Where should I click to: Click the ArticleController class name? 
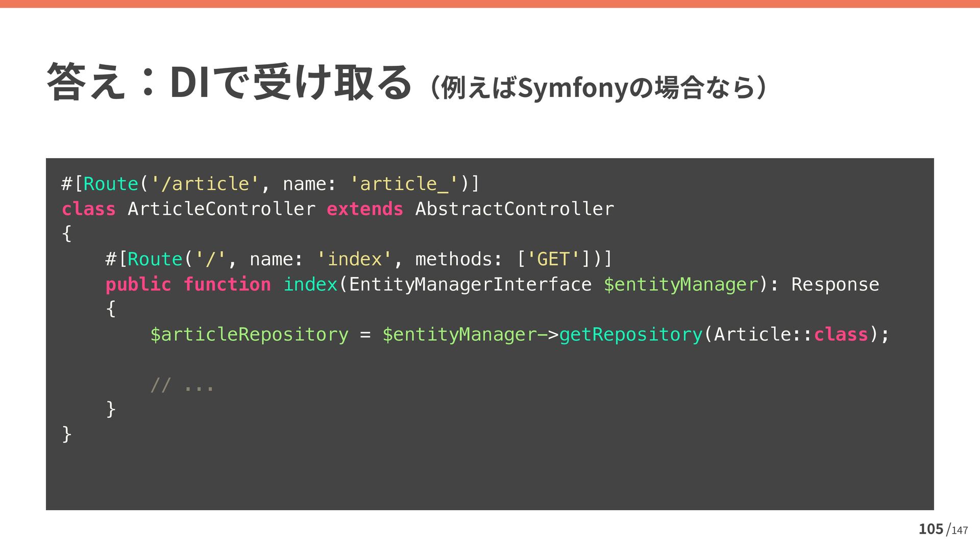(221, 209)
